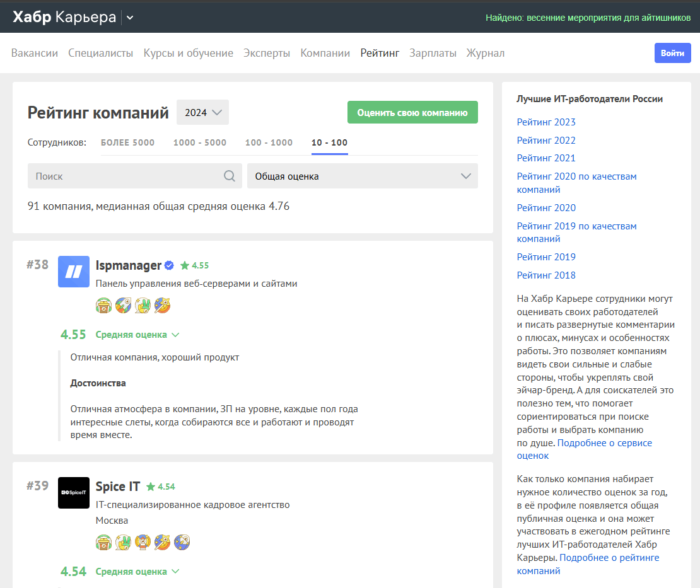Viewport: 700px width, 588px height.
Task: Expand Средняя оценка for Ispmanager
Action: 137,335
